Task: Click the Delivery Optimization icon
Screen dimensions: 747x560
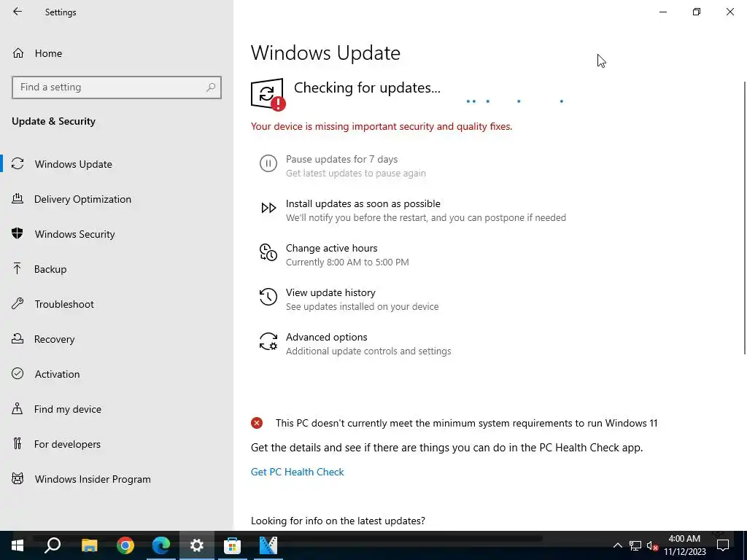Action: click(x=18, y=198)
